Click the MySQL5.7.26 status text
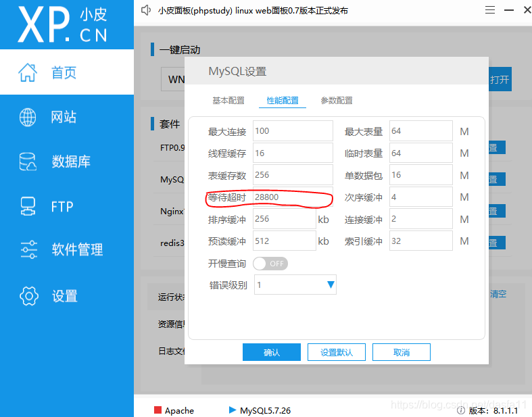This screenshot has height=417, width=532. pos(265,410)
